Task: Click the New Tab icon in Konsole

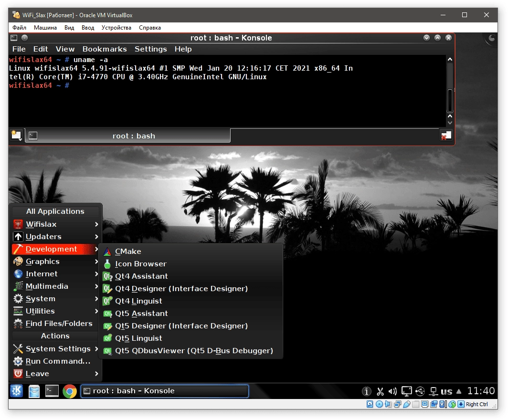Action: [x=16, y=135]
